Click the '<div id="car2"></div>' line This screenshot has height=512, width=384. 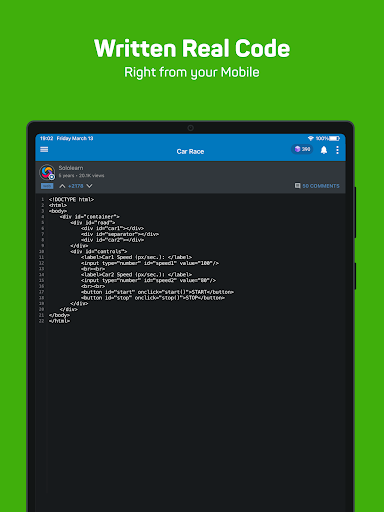(x=112, y=240)
